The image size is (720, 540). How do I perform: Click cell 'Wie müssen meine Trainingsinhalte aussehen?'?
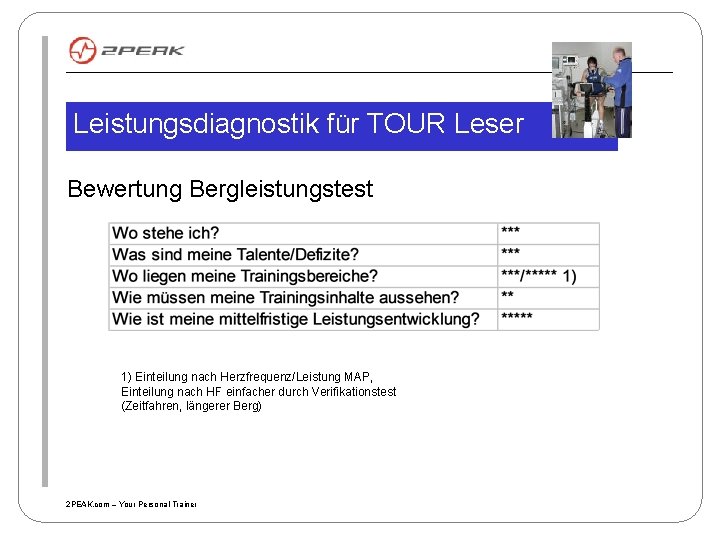(x=303, y=298)
